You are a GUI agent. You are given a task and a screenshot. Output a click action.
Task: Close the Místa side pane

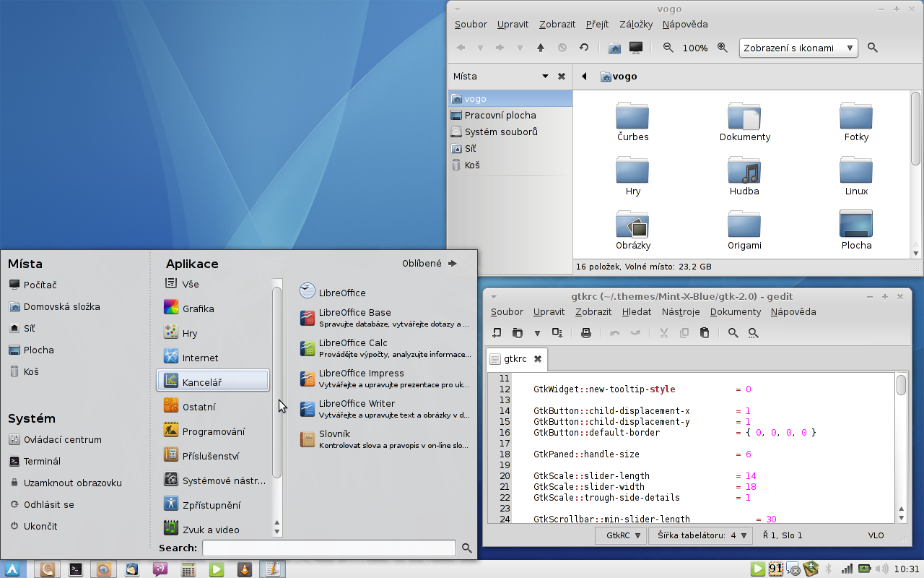click(x=562, y=76)
